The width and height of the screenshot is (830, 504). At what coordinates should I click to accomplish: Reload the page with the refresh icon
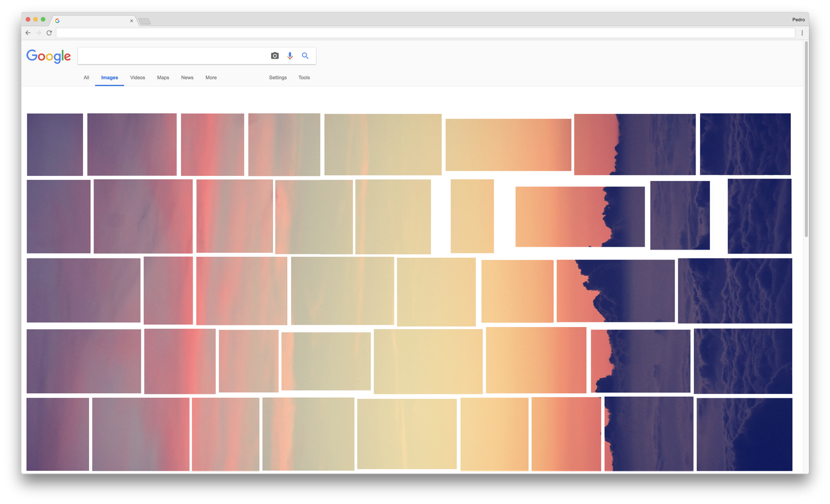[x=49, y=33]
